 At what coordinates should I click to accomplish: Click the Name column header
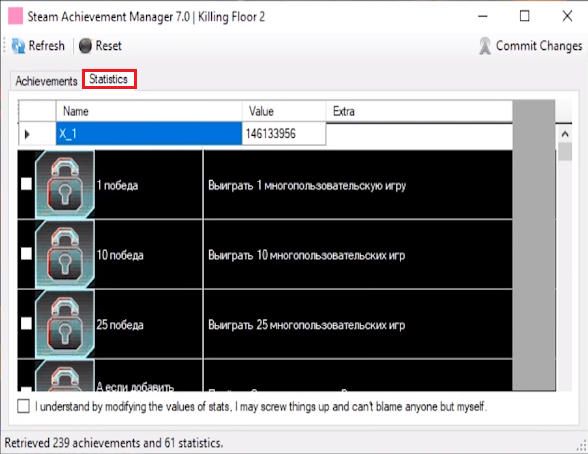click(x=149, y=111)
